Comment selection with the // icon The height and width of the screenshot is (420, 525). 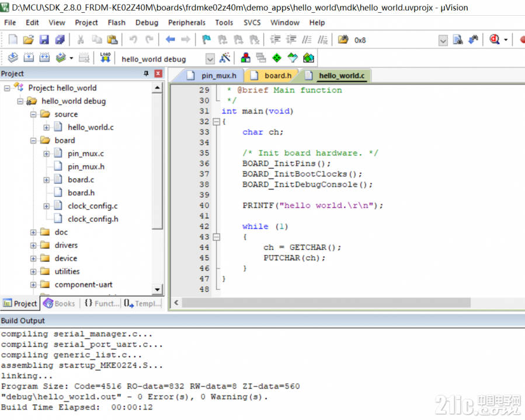[307, 40]
